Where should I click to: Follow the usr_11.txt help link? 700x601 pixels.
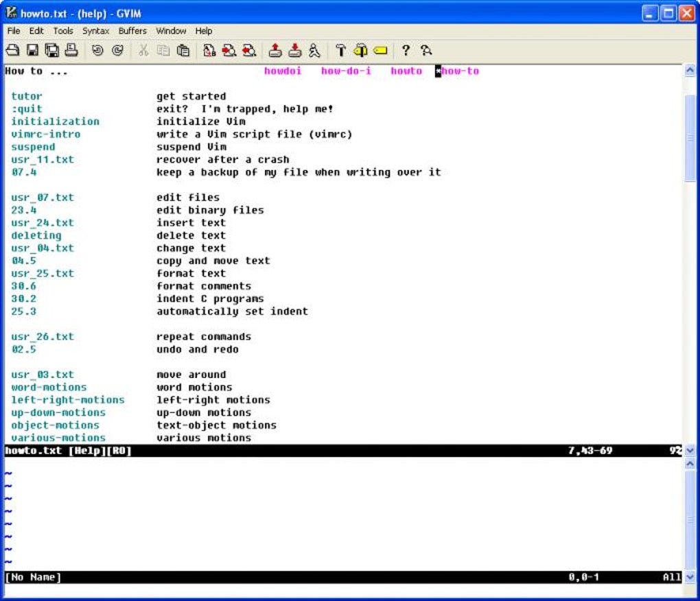click(43, 159)
